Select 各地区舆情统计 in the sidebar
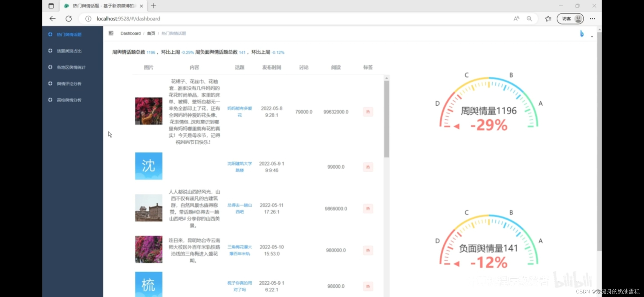The height and width of the screenshot is (297, 644). click(71, 67)
